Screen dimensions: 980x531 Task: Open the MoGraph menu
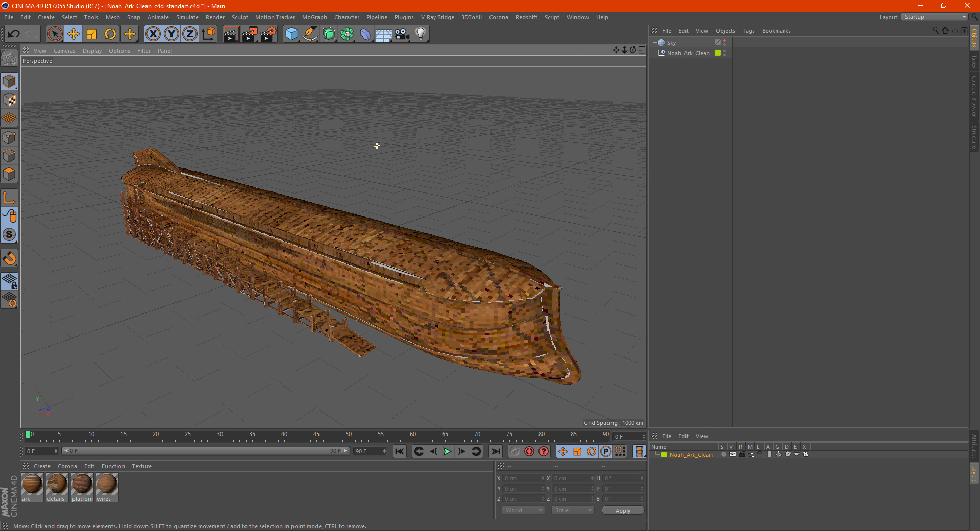pyautogui.click(x=314, y=17)
